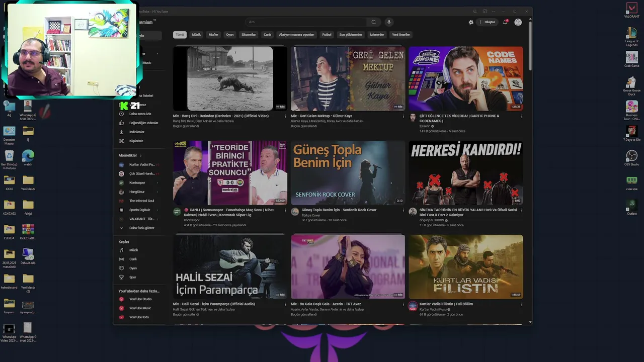The height and width of the screenshot is (362, 644).
Task: Expand the Abonelikler section chevron
Action: pos(140,155)
